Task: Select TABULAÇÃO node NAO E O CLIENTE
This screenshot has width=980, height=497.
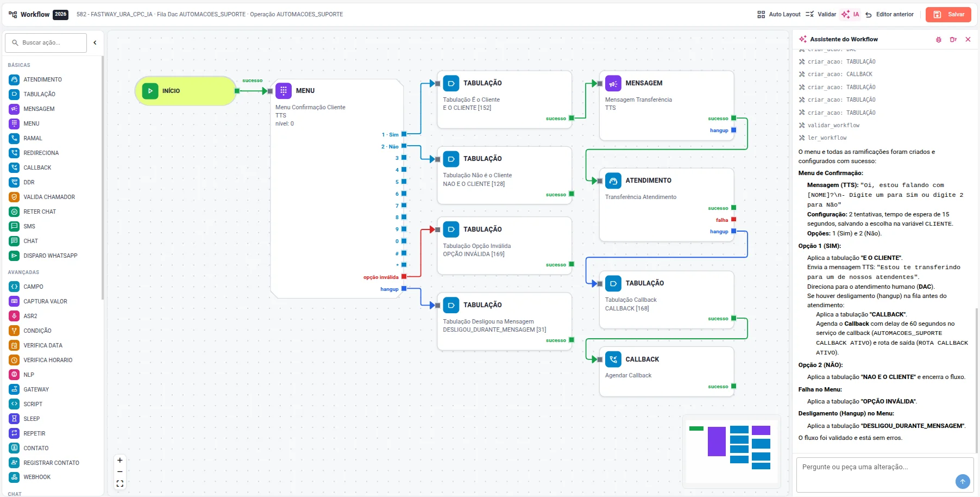Action: 504,175
